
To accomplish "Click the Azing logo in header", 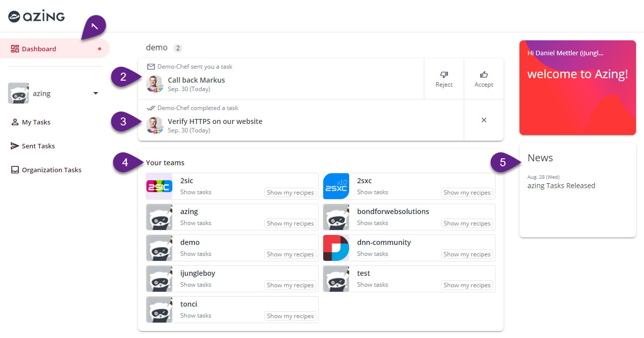I will point(37,16).
